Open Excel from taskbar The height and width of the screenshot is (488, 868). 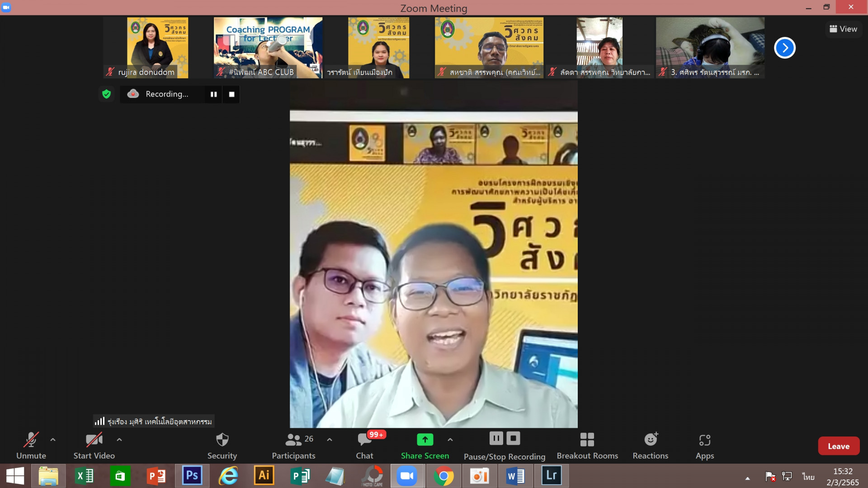pyautogui.click(x=84, y=476)
